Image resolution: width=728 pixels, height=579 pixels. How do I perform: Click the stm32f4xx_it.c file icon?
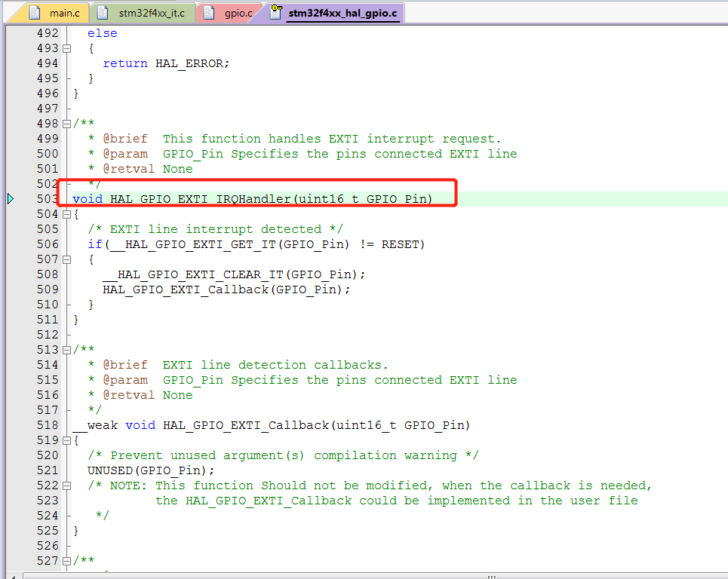coord(103,13)
